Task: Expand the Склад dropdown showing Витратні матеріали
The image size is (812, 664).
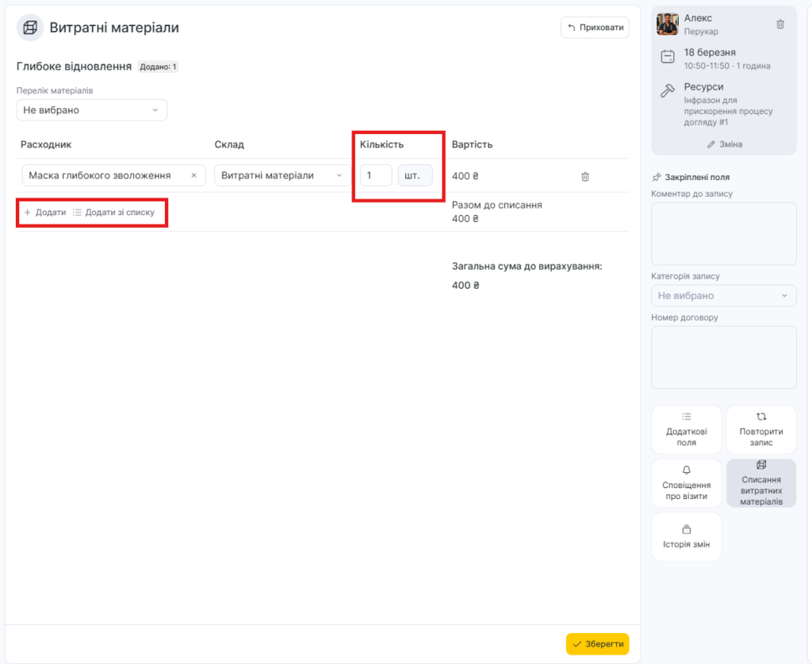Action: coord(282,175)
